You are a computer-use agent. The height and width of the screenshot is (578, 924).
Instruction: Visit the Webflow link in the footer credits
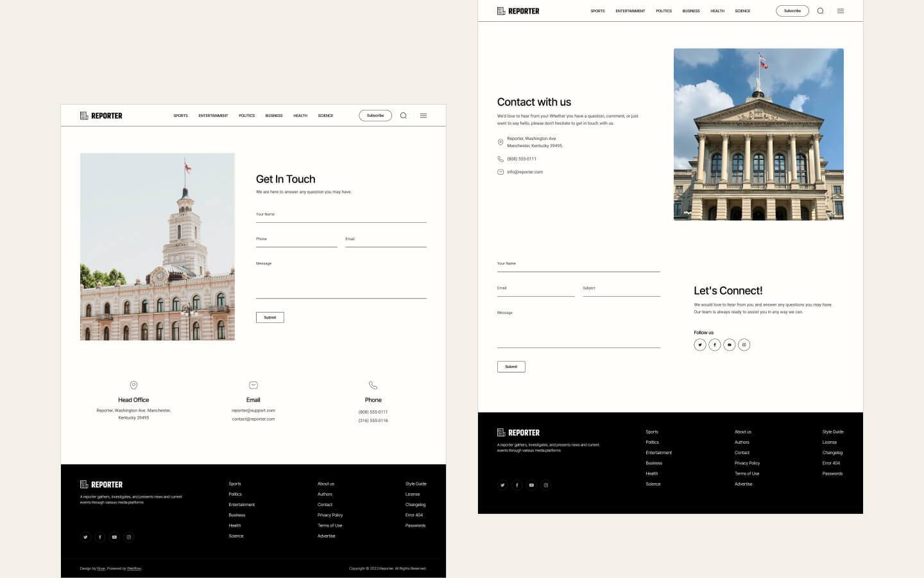(133, 568)
